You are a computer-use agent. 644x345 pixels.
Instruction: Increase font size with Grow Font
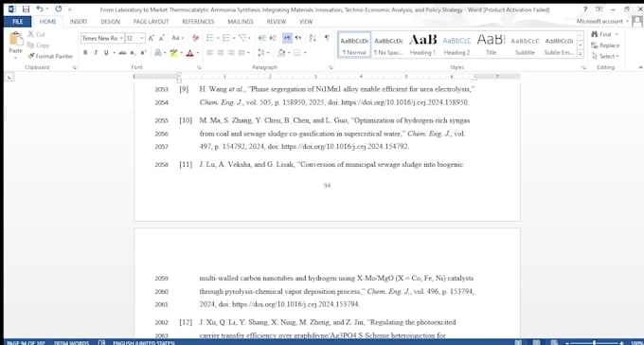152,38
